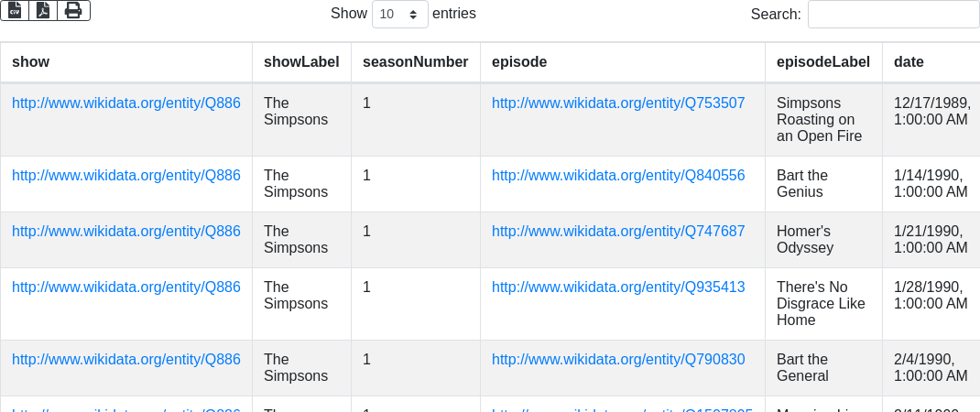Sort by the episode column header

(519, 62)
